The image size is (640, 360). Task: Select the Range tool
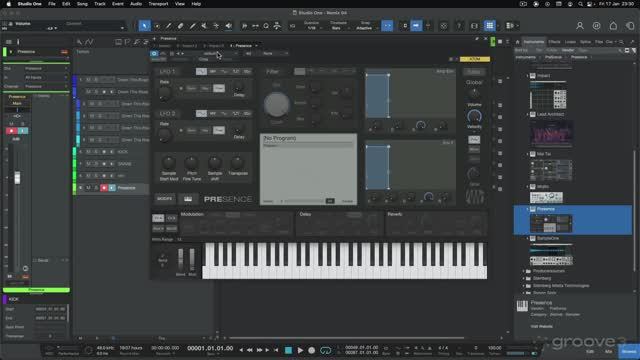[157, 26]
